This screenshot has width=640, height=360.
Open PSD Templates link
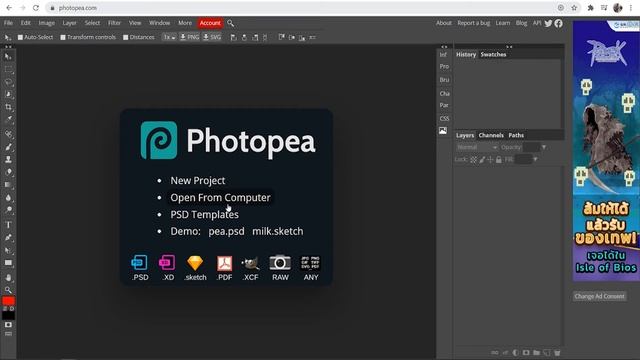pyautogui.click(x=204, y=215)
